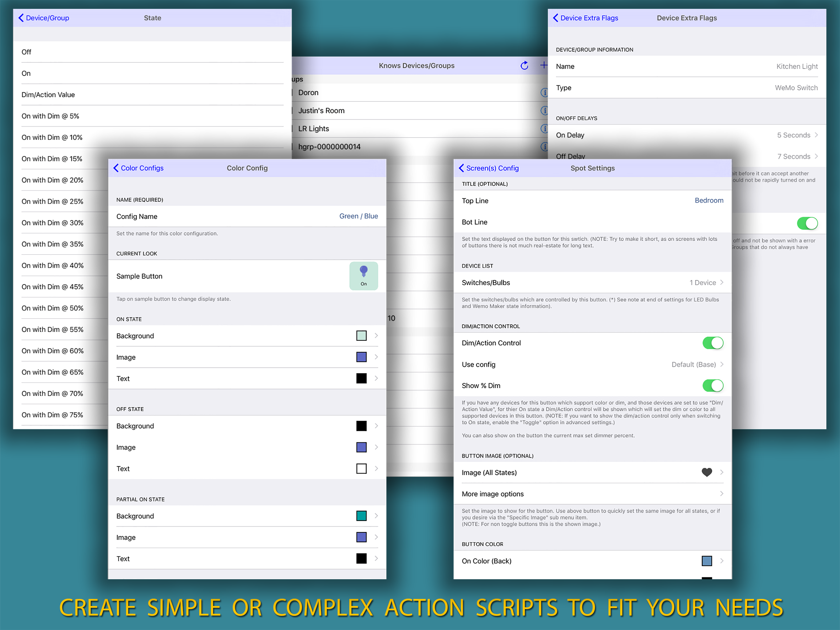Screen dimensions: 840x630
Task: Open On Delay 5 Seconds setting
Action: click(687, 135)
